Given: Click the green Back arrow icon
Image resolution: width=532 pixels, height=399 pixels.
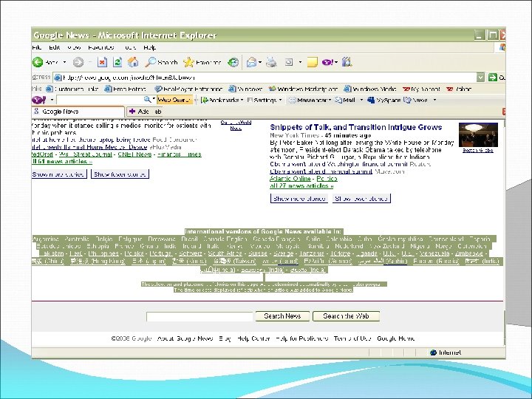Looking at the screenshot, I should [38, 62].
